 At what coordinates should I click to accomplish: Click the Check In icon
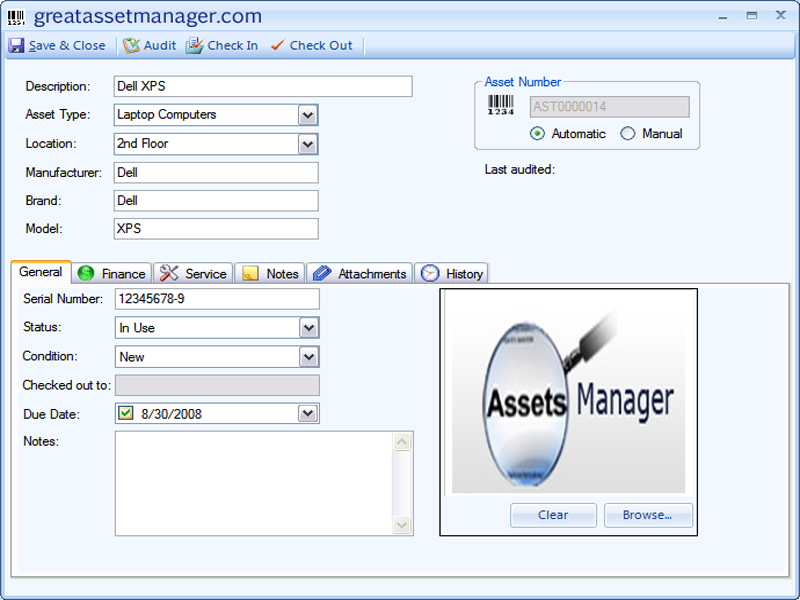pyautogui.click(x=196, y=45)
